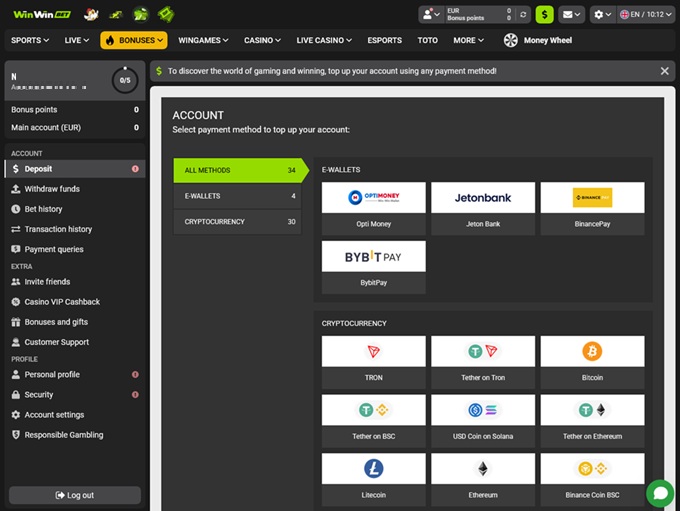Refresh the account balance
This screenshot has width=680, height=511.
click(523, 14)
